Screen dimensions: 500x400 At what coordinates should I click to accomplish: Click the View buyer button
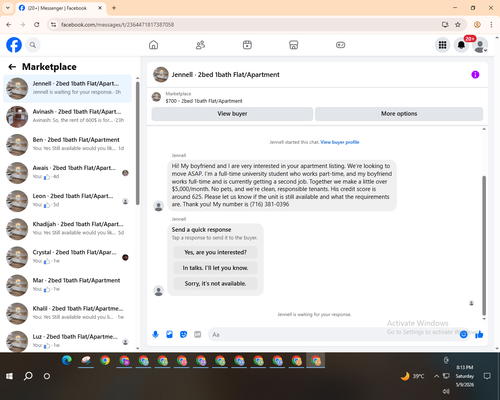click(x=232, y=114)
